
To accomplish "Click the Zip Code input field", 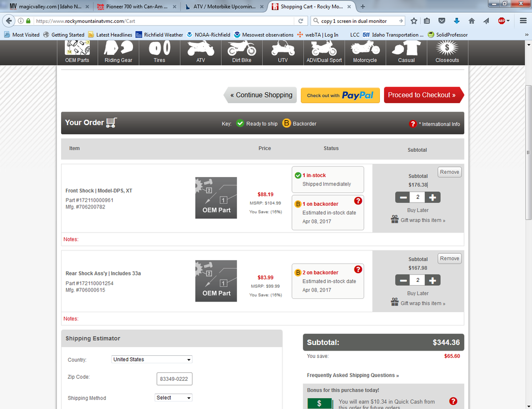I will 174,379.
